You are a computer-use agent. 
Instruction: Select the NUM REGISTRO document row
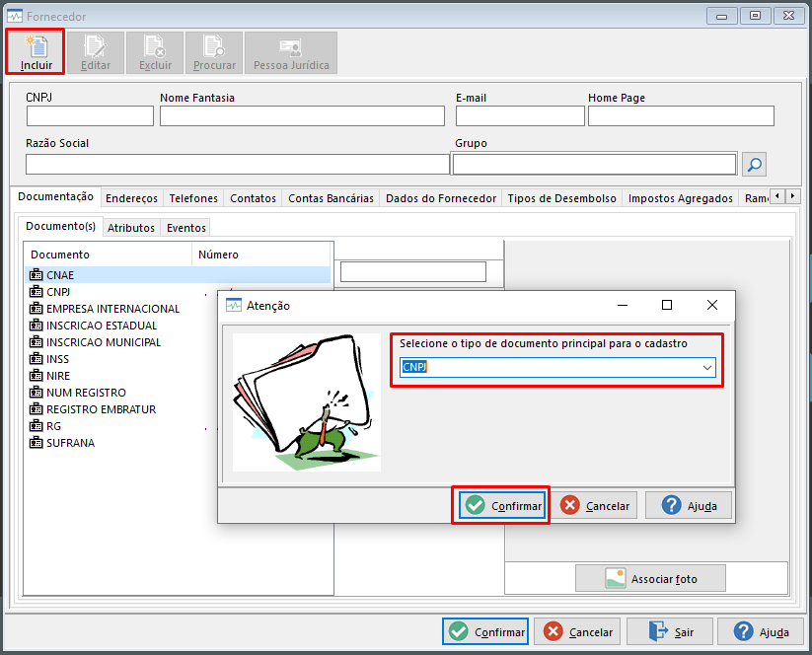[x=120, y=393]
